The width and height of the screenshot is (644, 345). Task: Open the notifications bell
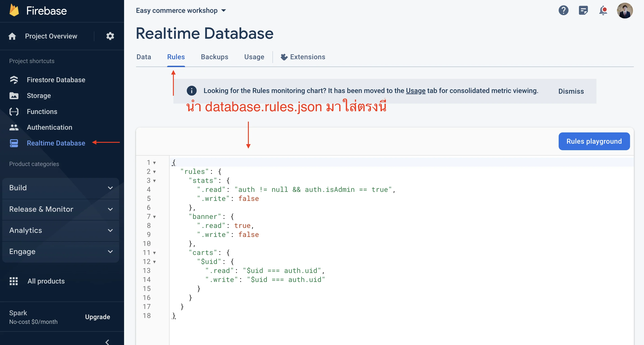click(x=603, y=11)
